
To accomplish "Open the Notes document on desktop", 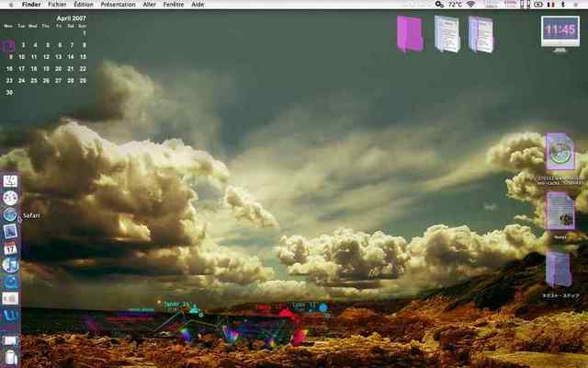I will (x=560, y=213).
